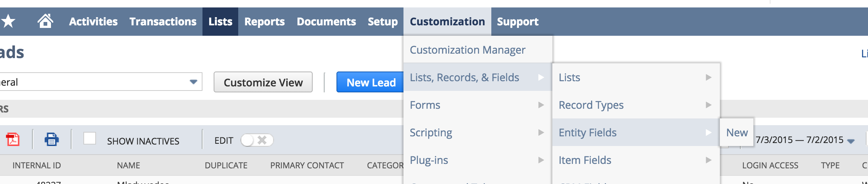Expand the Record Types submenu

pos(636,105)
